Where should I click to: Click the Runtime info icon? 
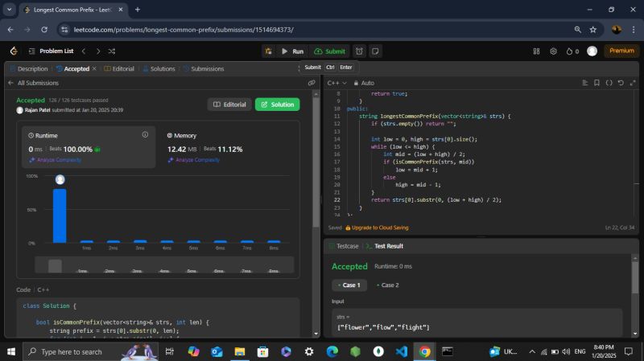click(145, 134)
